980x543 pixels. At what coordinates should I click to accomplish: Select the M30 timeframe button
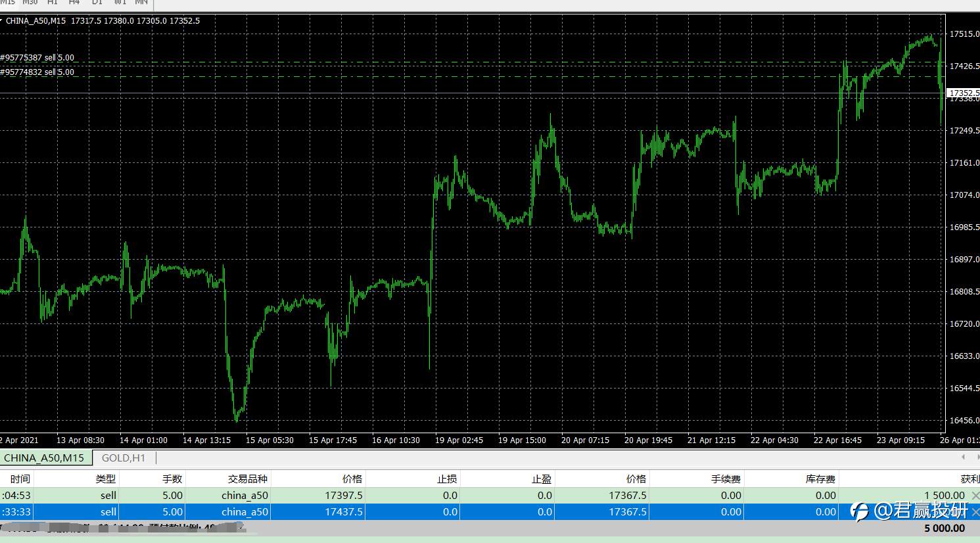pos(30,3)
